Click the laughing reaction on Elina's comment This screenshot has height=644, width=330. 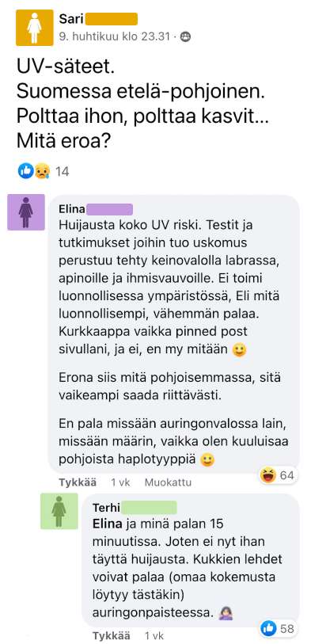click(x=268, y=475)
